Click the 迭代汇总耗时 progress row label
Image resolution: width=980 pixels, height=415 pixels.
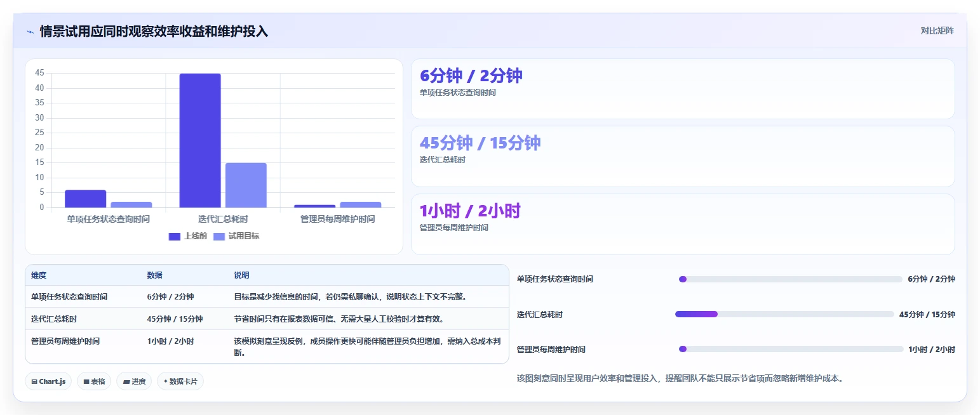(x=540, y=314)
